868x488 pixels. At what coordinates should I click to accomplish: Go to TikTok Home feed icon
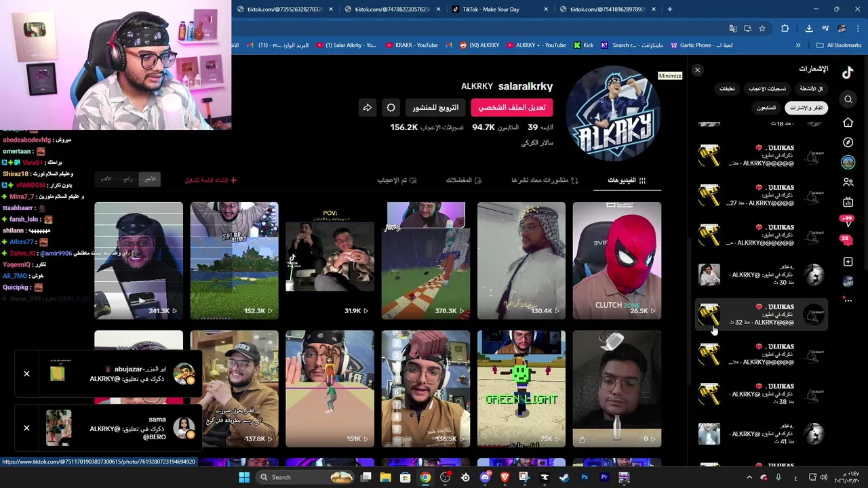[848, 123]
